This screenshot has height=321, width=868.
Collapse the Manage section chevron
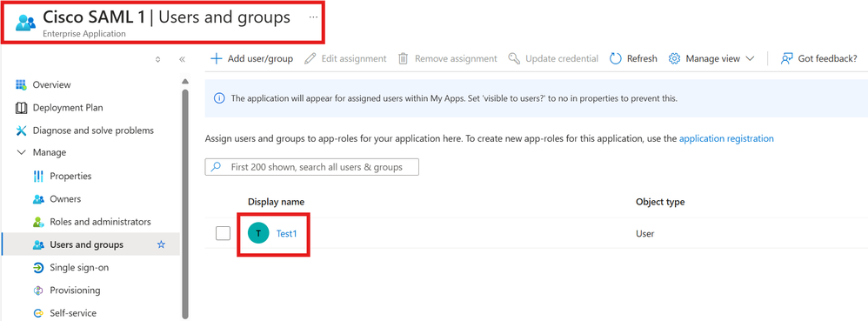(x=22, y=152)
